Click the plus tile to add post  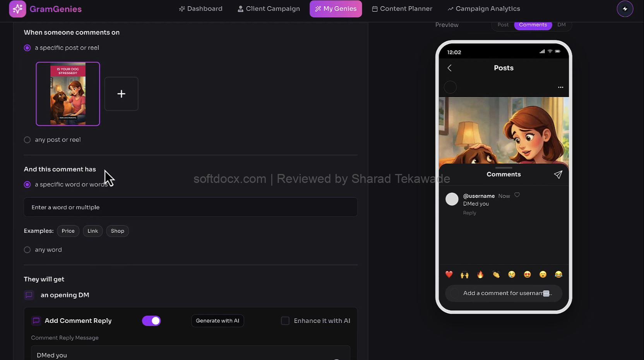tap(121, 94)
